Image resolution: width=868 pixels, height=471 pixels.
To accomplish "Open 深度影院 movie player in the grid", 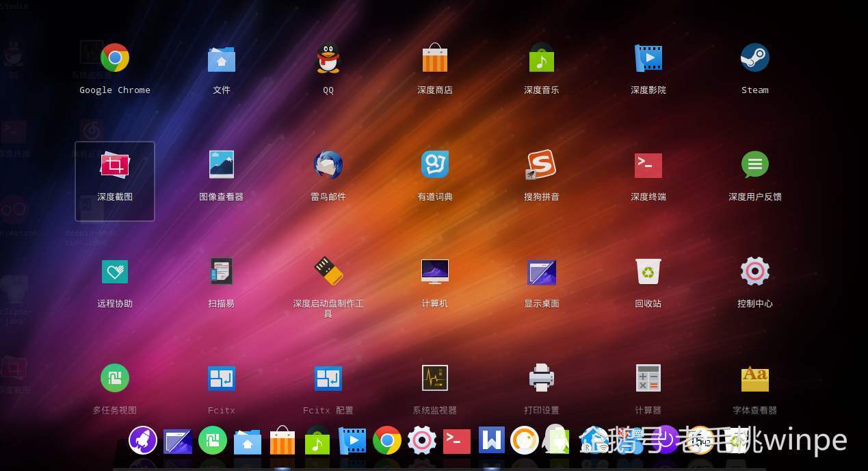I will (648, 58).
